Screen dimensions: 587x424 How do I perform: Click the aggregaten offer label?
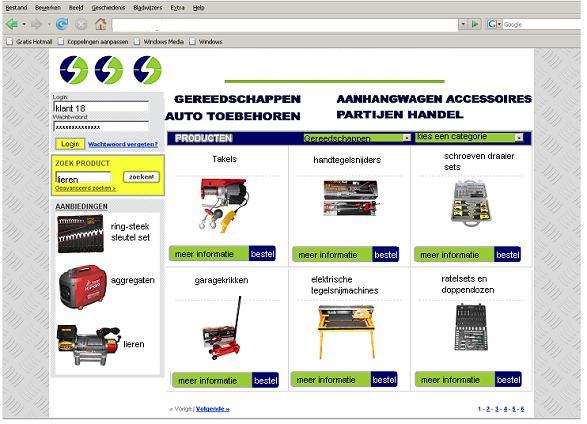click(x=133, y=280)
